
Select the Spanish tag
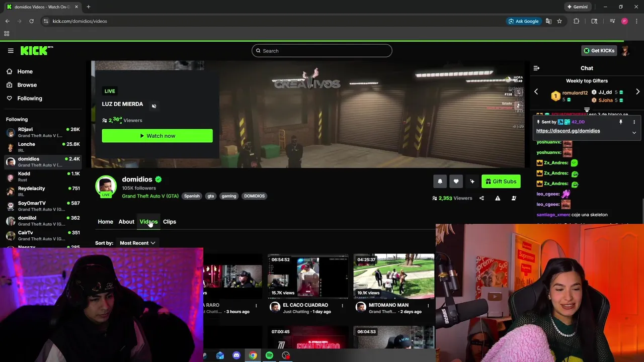pos(192,196)
